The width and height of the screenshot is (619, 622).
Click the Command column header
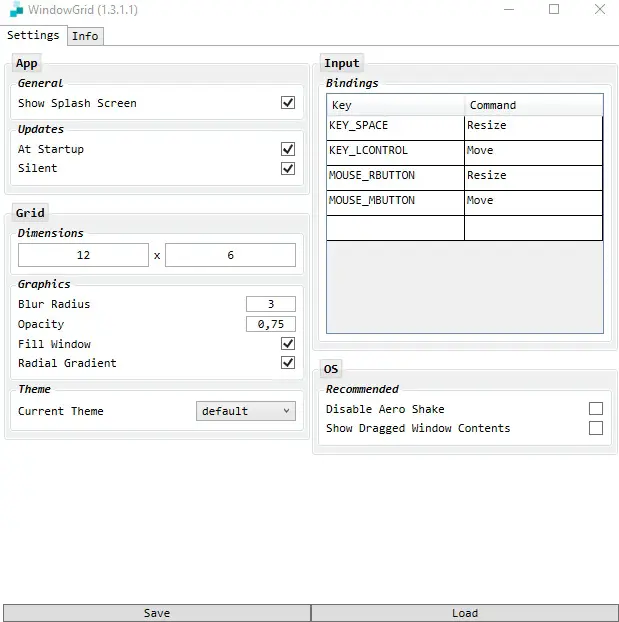[534, 105]
